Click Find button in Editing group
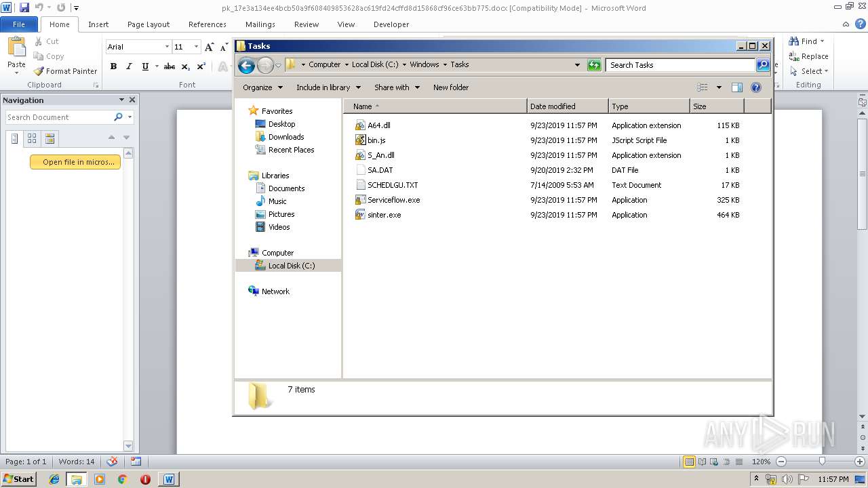 [807, 41]
